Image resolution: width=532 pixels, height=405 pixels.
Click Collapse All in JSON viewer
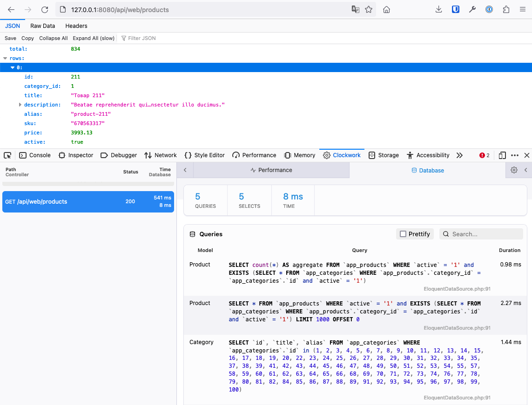coord(53,38)
